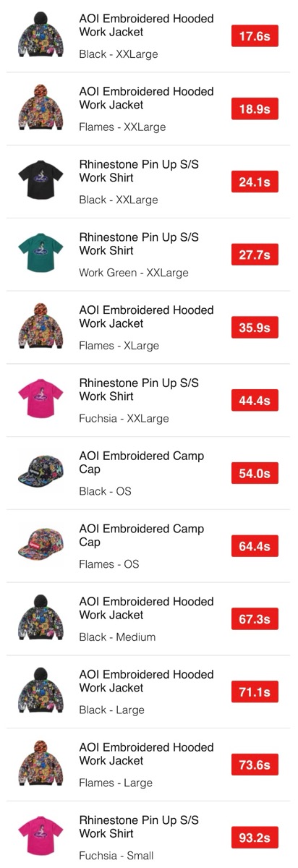
Task: Select the 54.0s time badge
Action: 255,474
